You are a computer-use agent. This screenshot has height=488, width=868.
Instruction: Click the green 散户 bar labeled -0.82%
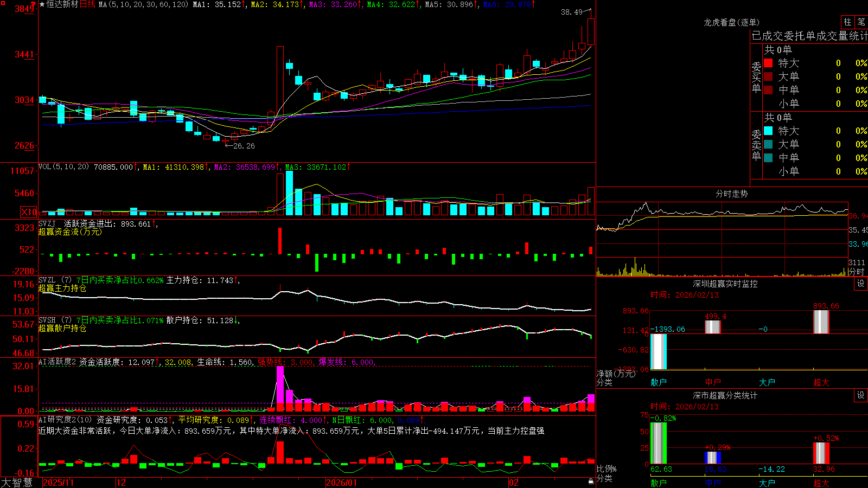pyautogui.click(x=659, y=443)
